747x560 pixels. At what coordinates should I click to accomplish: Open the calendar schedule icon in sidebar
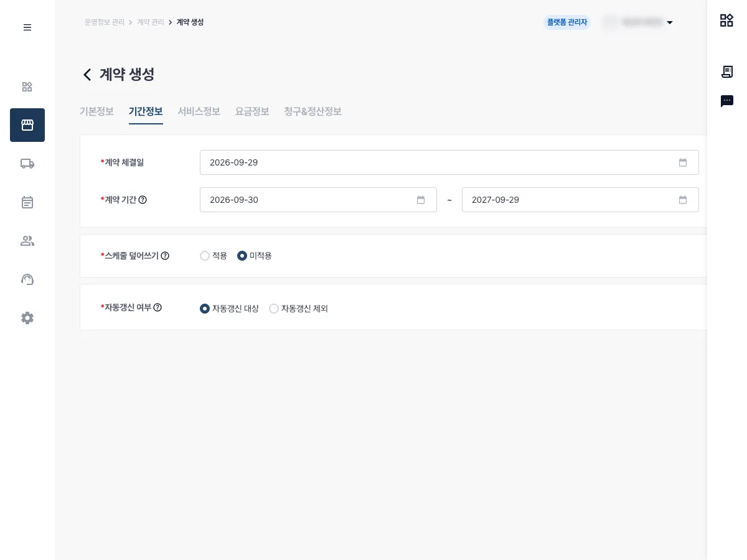coord(27,202)
